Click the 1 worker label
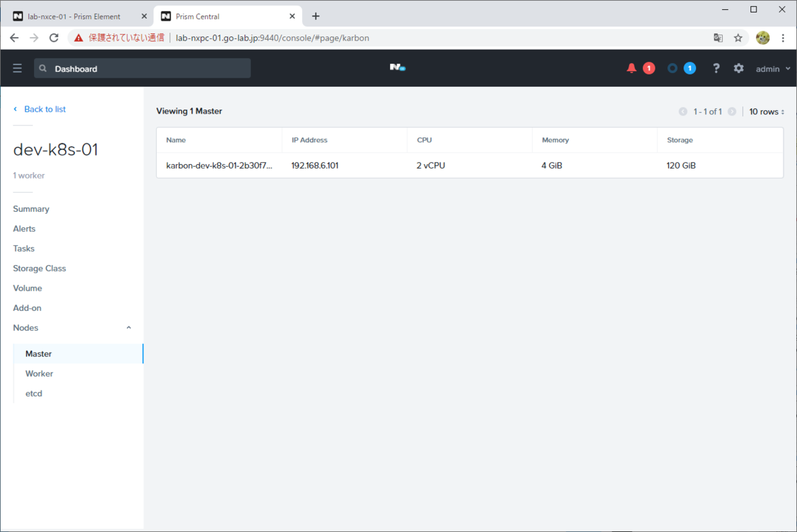Image resolution: width=797 pixels, height=532 pixels. (29, 175)
